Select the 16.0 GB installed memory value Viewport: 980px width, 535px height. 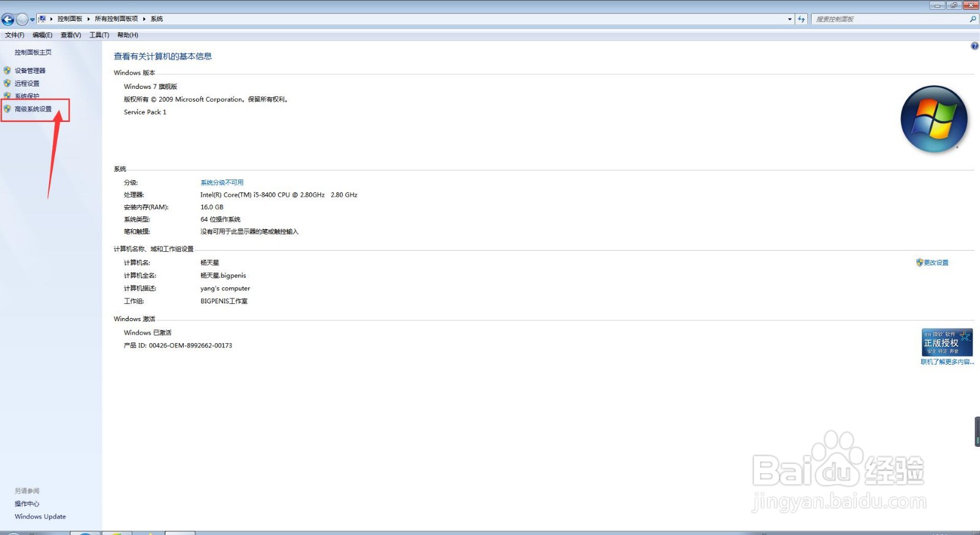point(212,207)
